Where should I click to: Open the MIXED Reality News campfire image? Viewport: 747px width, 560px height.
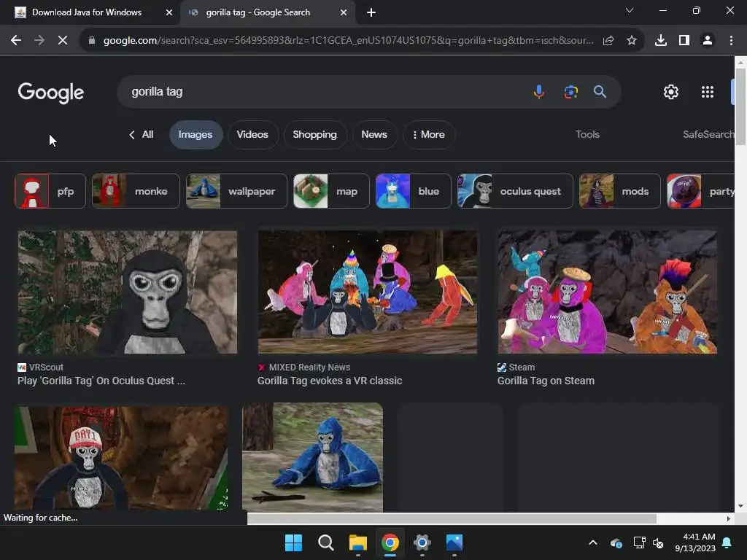tap(368, 292)
